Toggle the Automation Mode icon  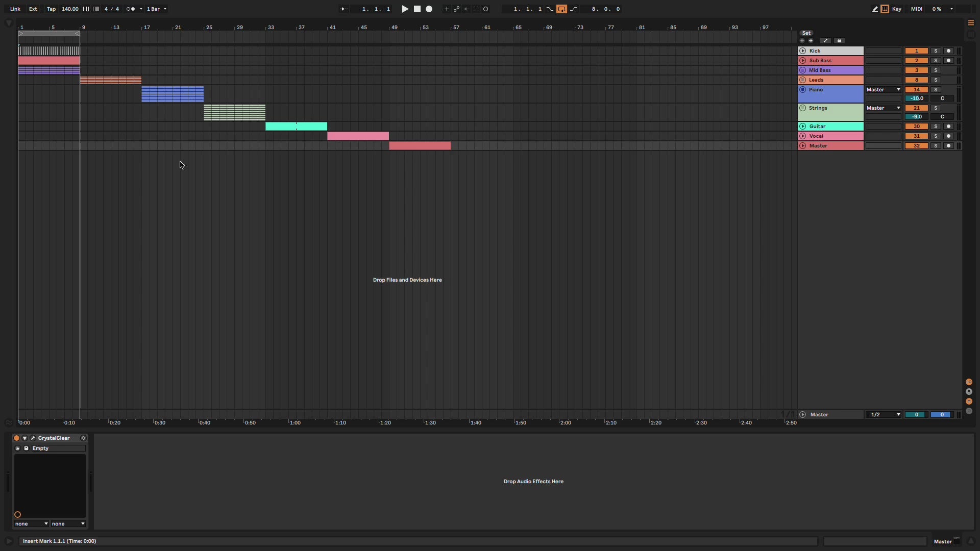pos(825,41)
